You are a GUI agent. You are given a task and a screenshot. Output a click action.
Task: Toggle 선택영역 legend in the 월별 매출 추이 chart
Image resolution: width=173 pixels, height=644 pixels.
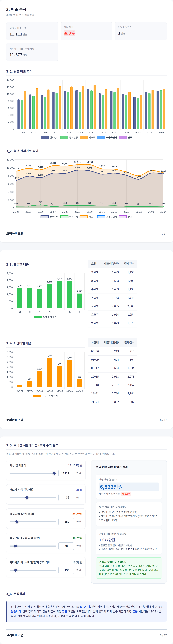tap(49, 137)
